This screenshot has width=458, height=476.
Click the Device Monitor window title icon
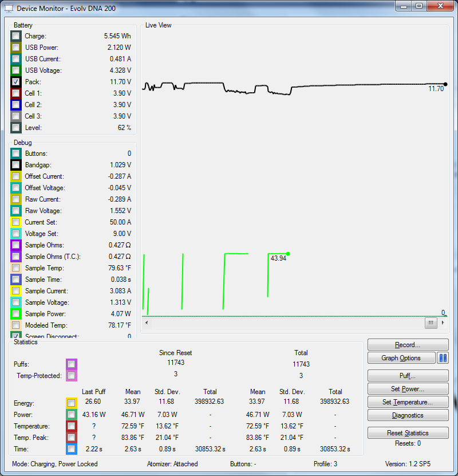point(8,9)
